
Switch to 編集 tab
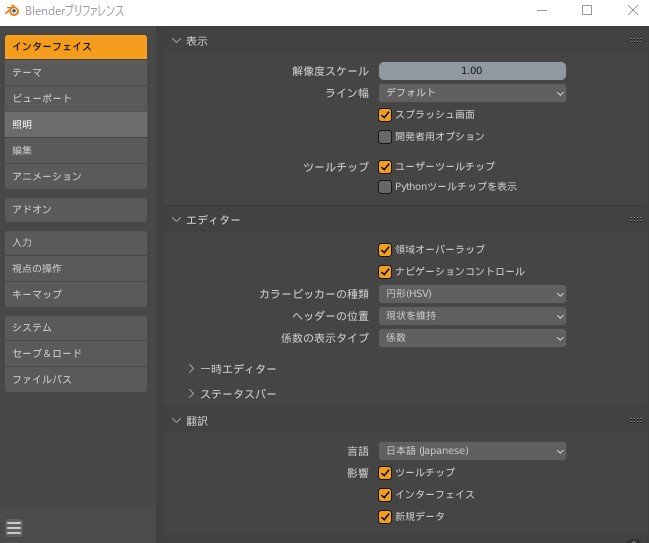tap(76, 151)
